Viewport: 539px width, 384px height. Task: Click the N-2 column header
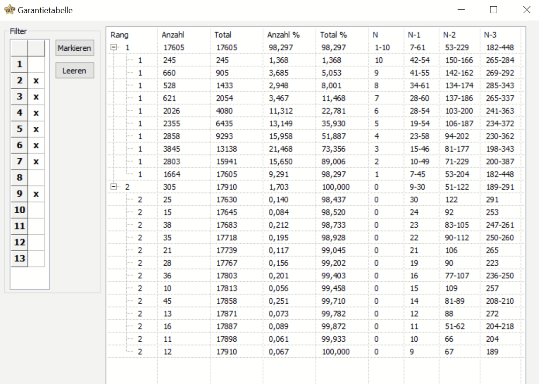click(x=449, y=35)
